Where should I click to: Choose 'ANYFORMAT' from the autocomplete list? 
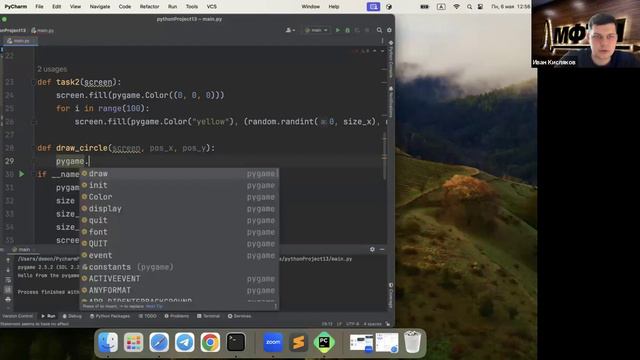(x=179, y=290)
